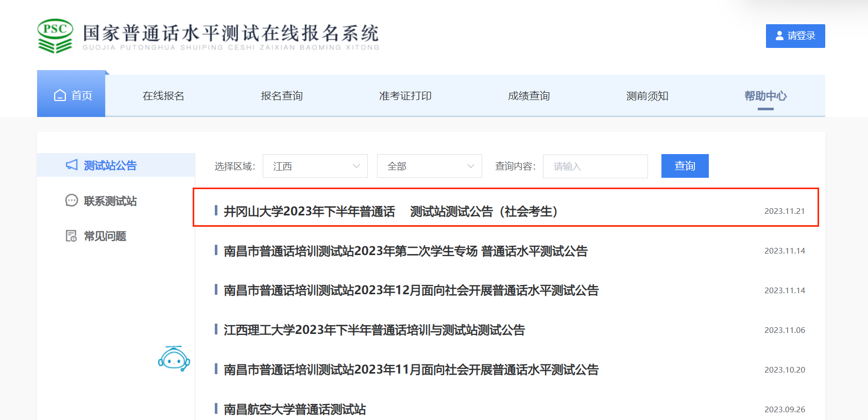The image size is (868, 420).
Task: Open the 南昌市 2023年12月 announcement
Action: tap(411, 291)
